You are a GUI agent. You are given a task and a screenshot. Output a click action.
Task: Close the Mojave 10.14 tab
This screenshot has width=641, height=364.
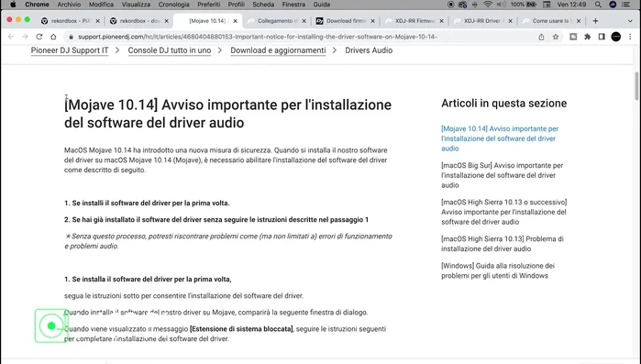(x=235, y=21)
